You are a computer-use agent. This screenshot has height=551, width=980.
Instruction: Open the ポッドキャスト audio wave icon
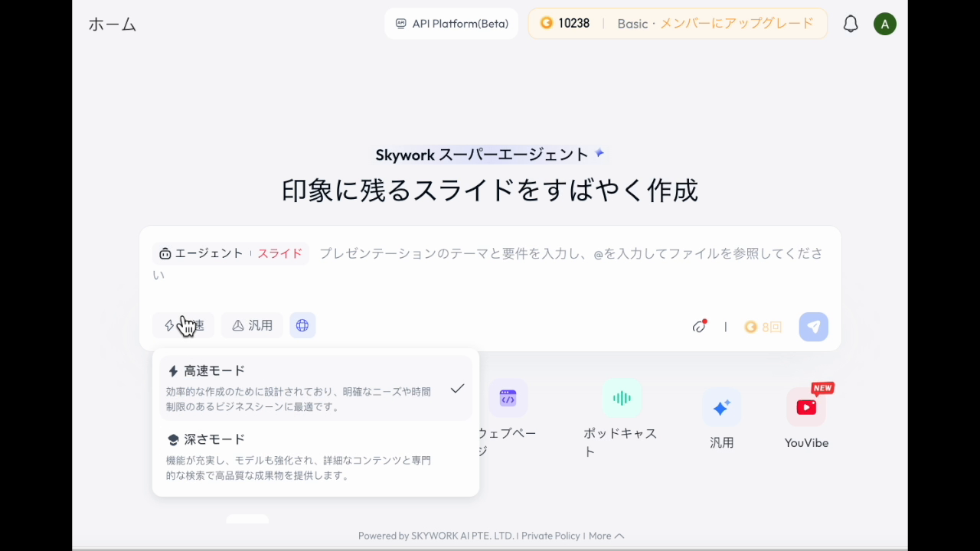click(622, 398)
